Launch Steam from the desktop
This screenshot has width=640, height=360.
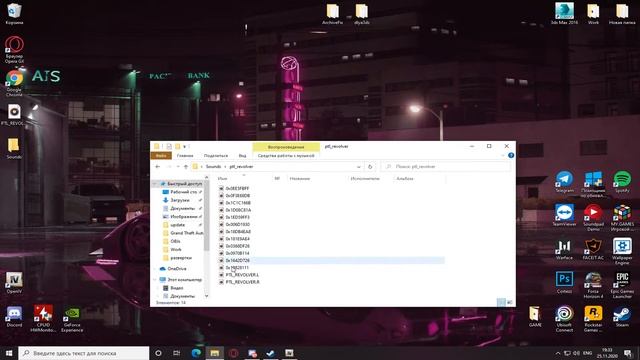(622, 316)
